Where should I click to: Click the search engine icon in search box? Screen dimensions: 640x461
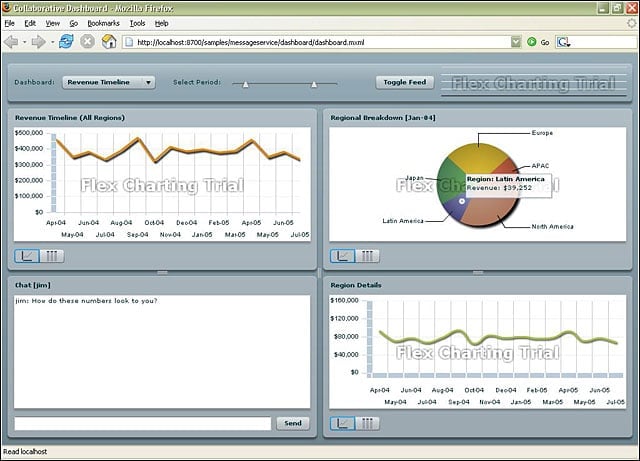[x=564, y=42]
